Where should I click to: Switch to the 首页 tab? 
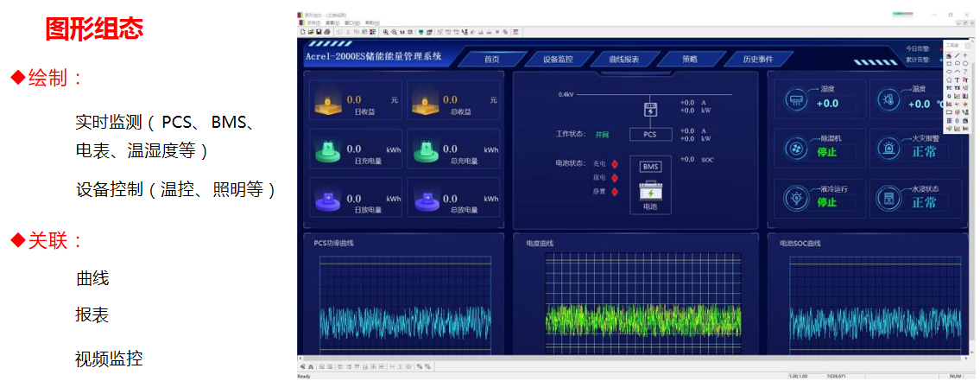[491, 60]
